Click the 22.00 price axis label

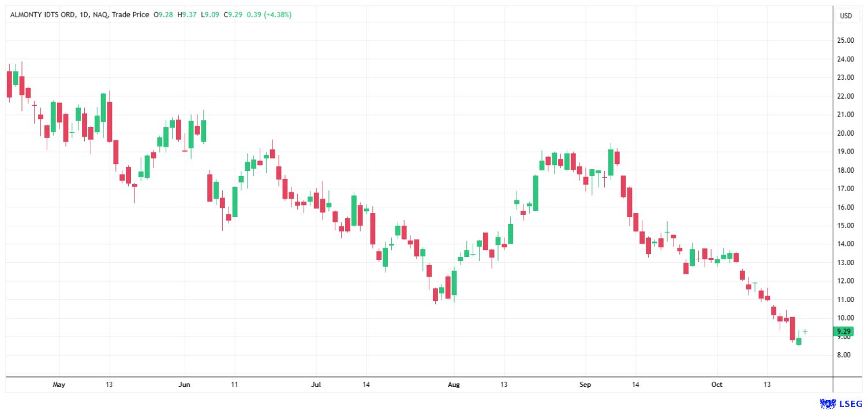tap(846, 96)
